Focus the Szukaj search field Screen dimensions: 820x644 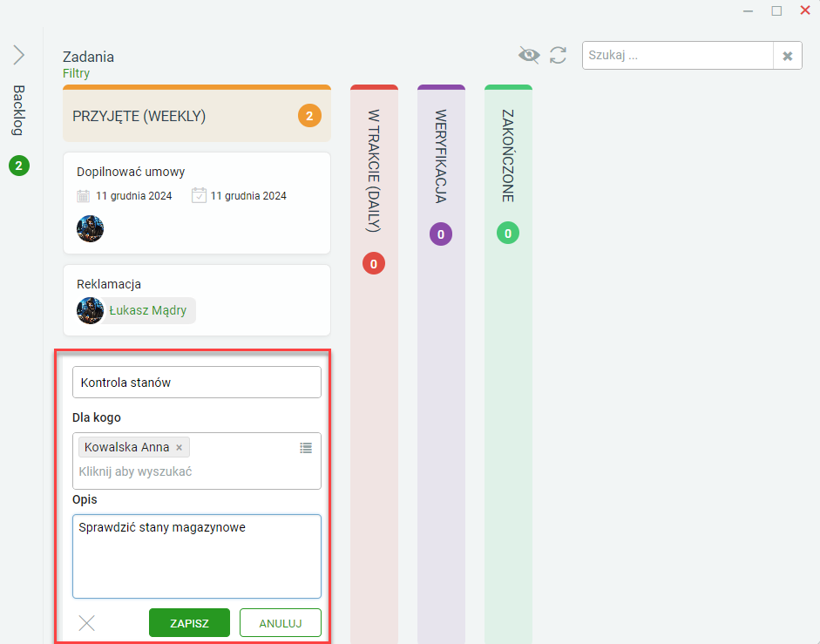(x=678, y=56)
